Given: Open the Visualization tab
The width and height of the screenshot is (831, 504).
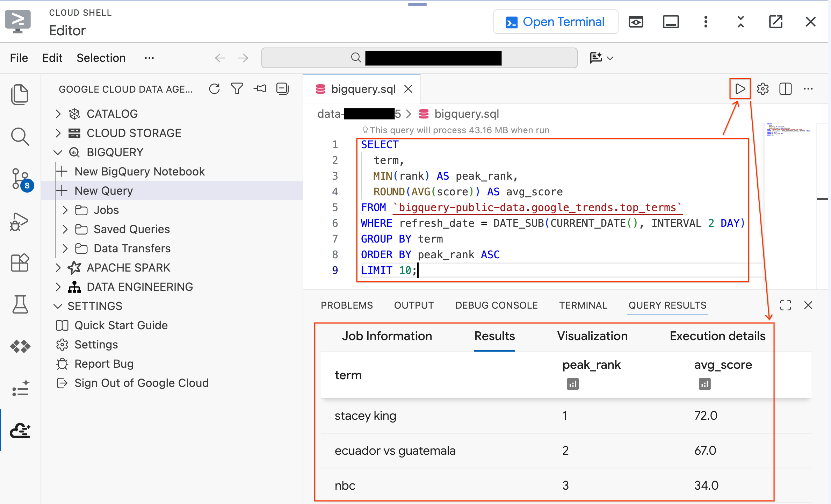Looking at the screenshot, I should (592, 336).
